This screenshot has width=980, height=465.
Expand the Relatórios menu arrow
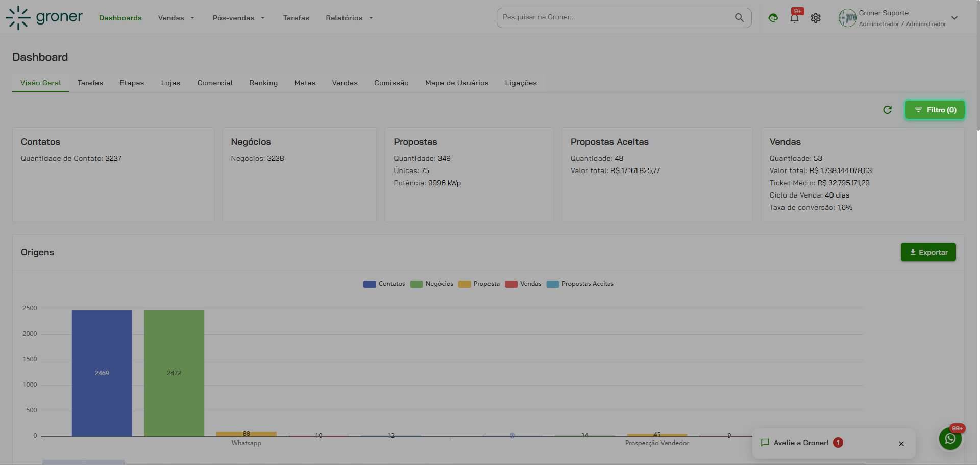pyautogui.click(x=371, y=18)
